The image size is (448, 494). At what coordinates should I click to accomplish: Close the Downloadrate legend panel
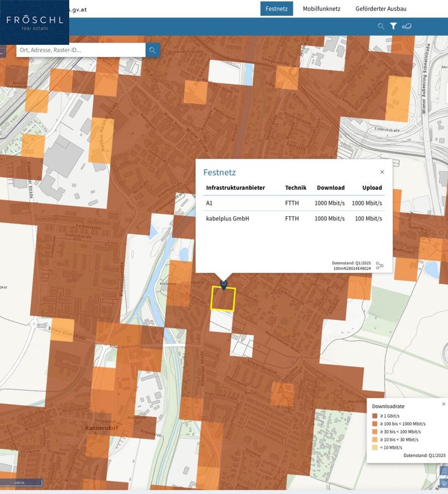coord(443,404)
